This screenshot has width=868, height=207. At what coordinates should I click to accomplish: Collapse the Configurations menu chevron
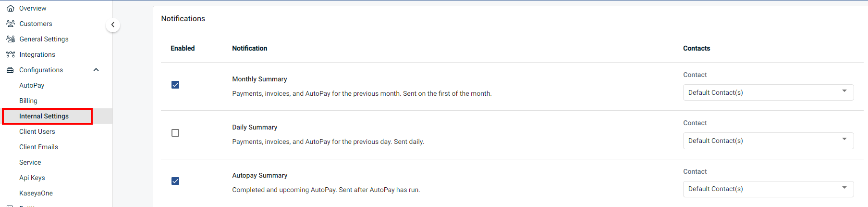(x=96, y=70)
